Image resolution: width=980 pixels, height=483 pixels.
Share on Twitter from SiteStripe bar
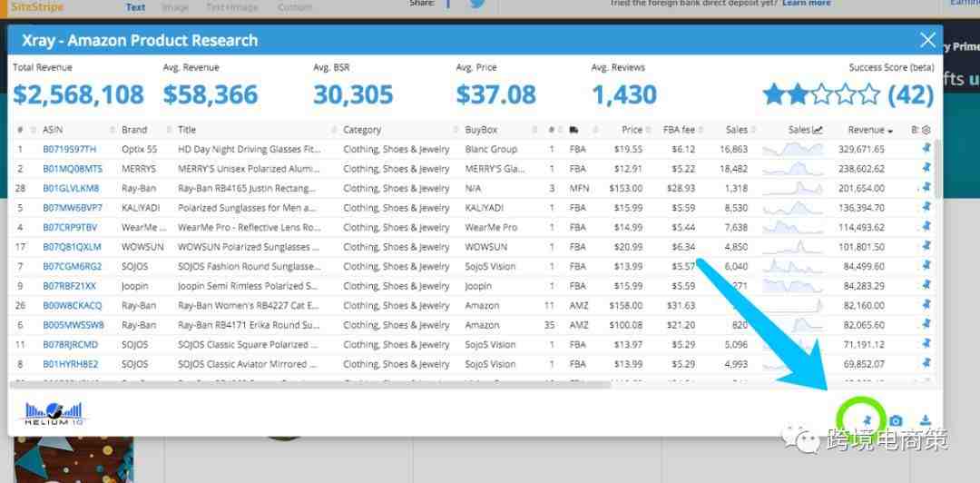[477, 4]
